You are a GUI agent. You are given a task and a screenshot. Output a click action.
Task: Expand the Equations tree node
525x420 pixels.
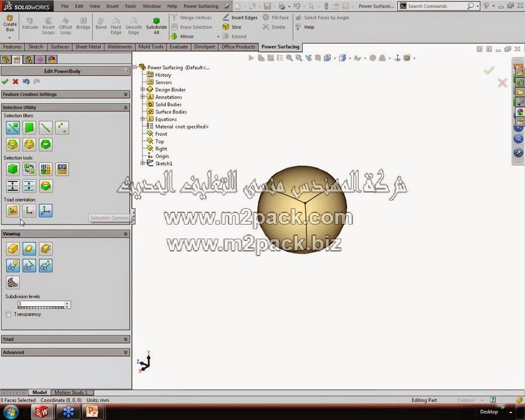coord(143,119)
